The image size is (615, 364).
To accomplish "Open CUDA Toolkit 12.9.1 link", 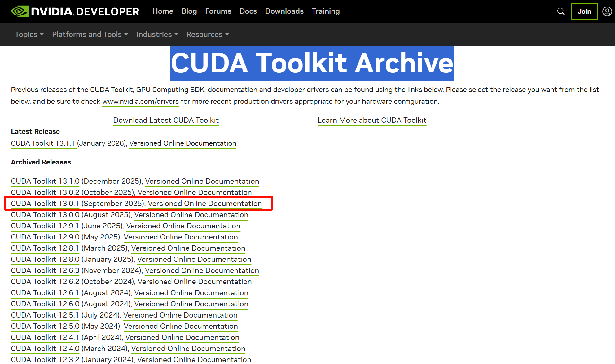I will (x=45, y=226).
